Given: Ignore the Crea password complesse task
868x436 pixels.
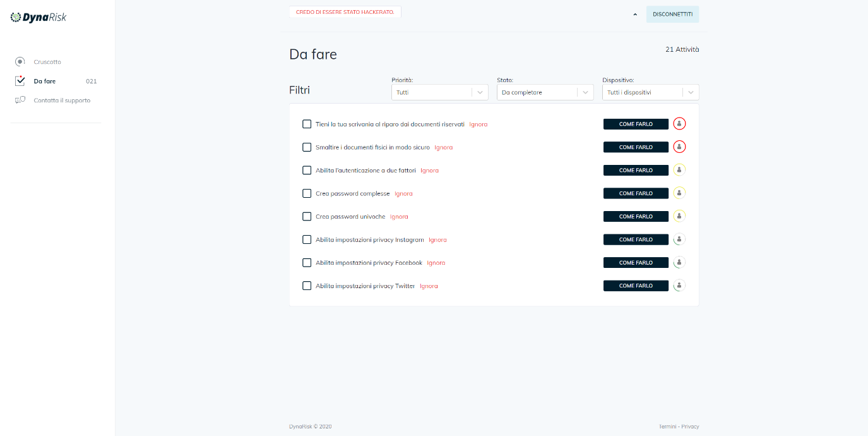Looking at the screenshot, I should click(x=404, y=193).
